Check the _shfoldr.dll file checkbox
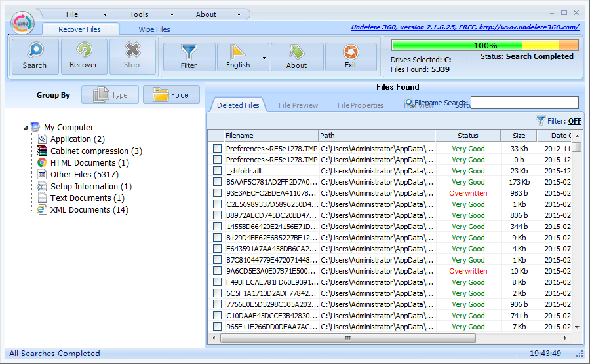Viewport: 590px width, 364px height. click(217, 170)
